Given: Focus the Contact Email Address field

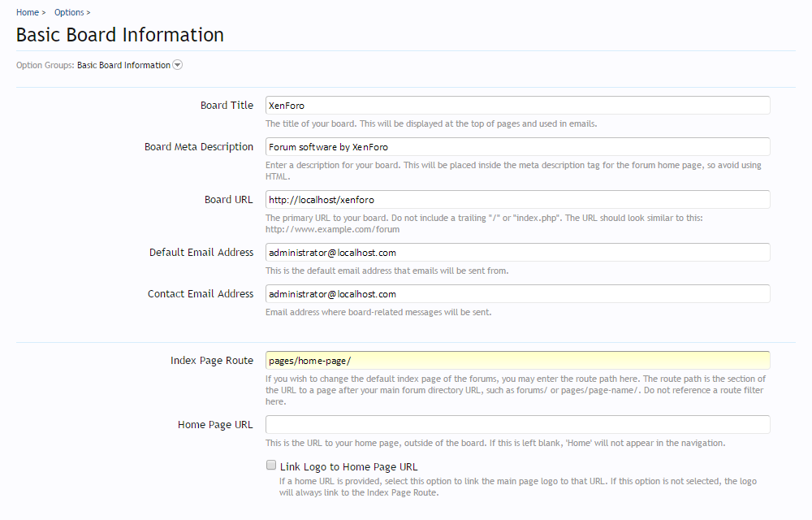Looking at the screenshot, I should 517,293.
